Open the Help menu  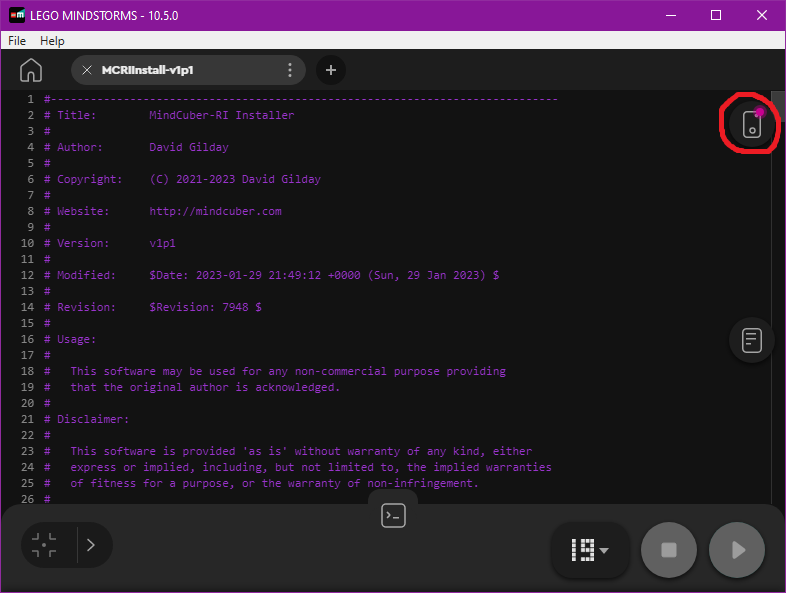coord(52,41)
